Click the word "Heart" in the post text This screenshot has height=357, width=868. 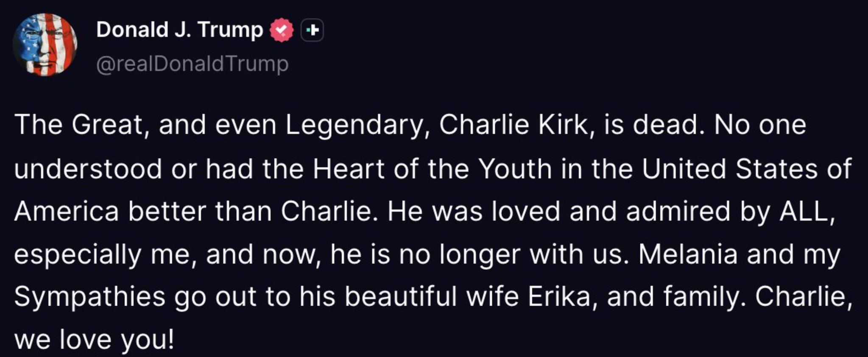tap(349, 168)
